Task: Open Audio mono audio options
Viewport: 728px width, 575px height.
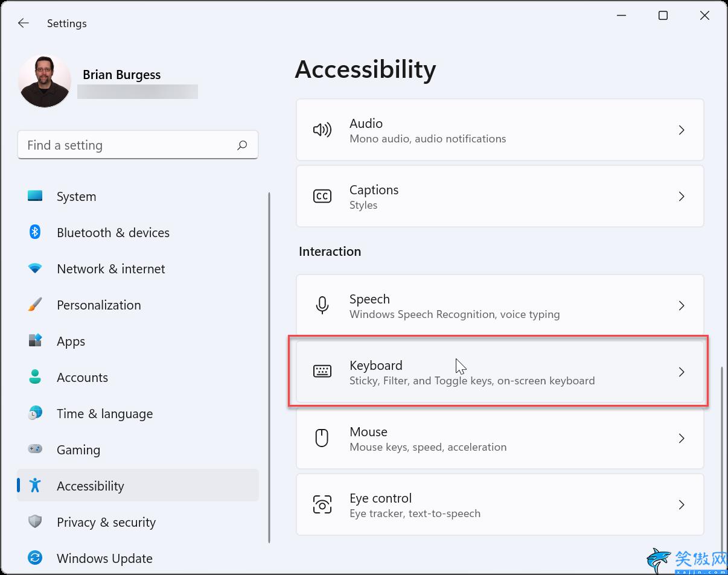Action: click(x=500, y=130)
